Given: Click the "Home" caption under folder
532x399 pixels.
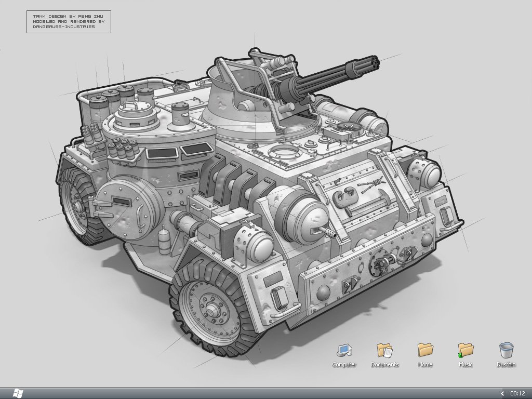Looking at the screenshot, I should tap(425, 365).
